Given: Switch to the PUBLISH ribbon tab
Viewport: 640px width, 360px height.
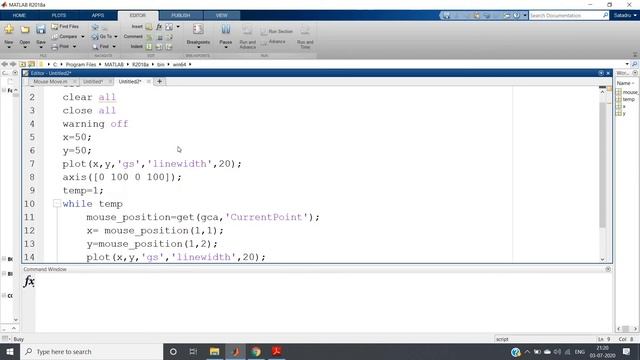Looking at the screenshot, I should pos(181,16).
